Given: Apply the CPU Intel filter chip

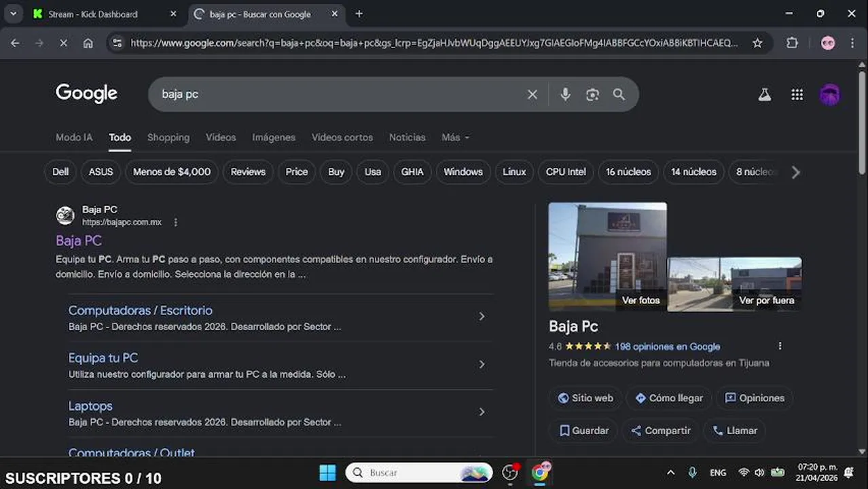Looking at the screenshot, I should pos(566,172).
